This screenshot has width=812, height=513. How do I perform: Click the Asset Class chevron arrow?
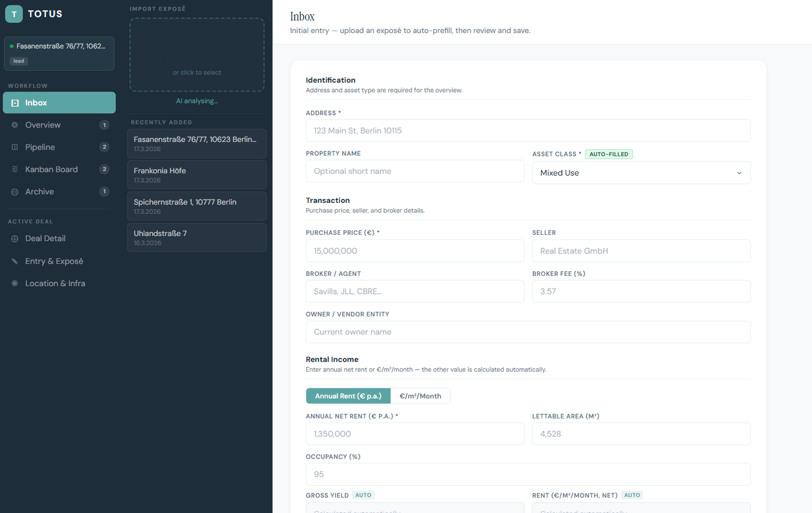click(x=739, y=173)
